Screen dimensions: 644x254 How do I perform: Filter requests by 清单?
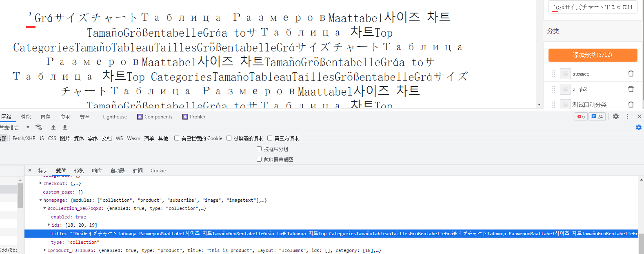tap(149, 138)
